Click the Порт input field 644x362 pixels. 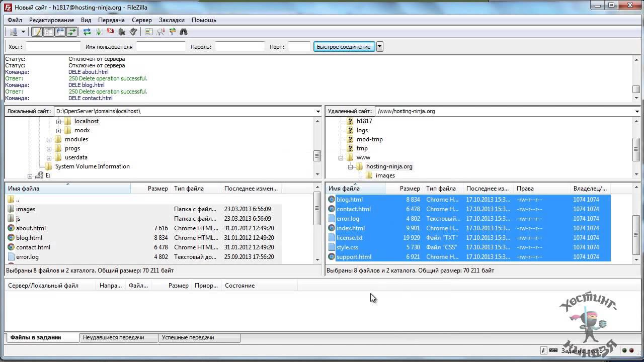click(299, 47)
